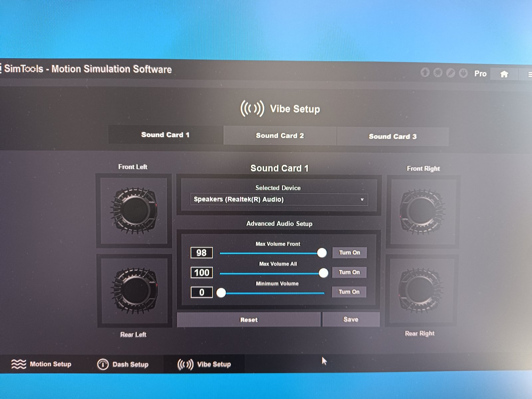Viewport: 532px width, 399px height.
Task: Click the Vibe Setup sound-wave header icon
Action: (252, 108)
